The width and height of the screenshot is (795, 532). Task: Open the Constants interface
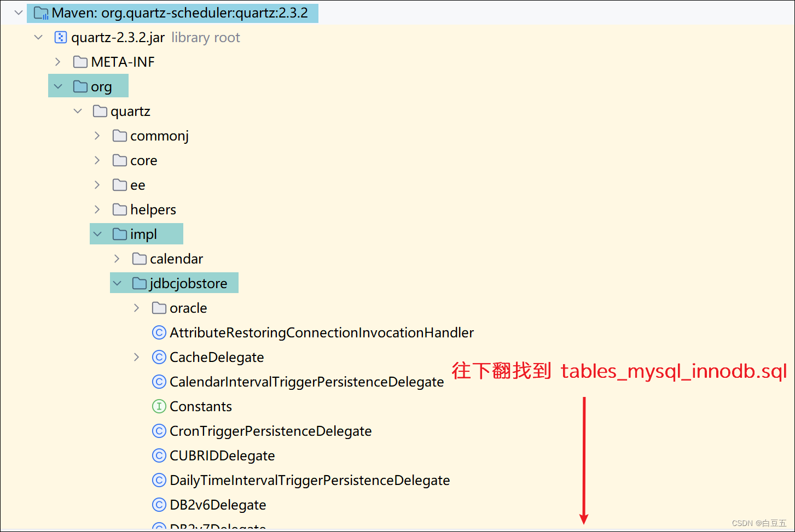click(x=201, y=406)
